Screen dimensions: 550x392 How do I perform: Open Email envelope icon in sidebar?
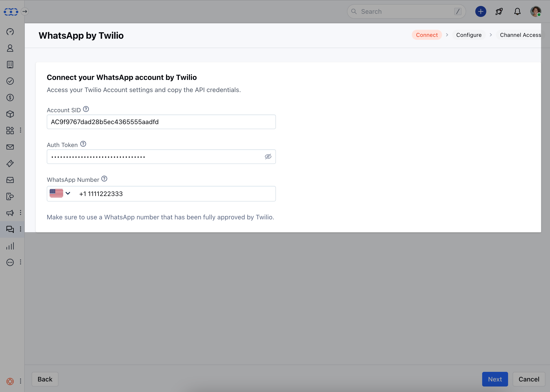[x=10, y=147]
